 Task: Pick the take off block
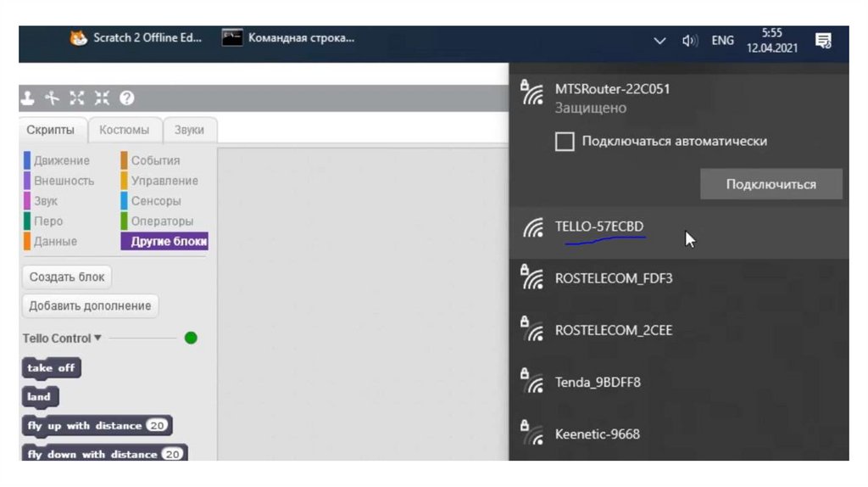(52, 368)
